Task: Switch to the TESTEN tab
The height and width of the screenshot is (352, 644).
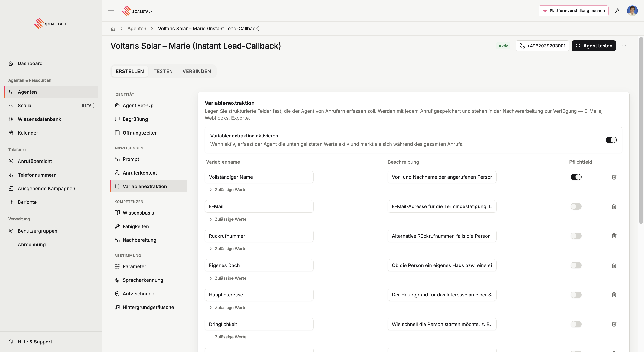Action: pyautogui.click(x=163, y=72)
